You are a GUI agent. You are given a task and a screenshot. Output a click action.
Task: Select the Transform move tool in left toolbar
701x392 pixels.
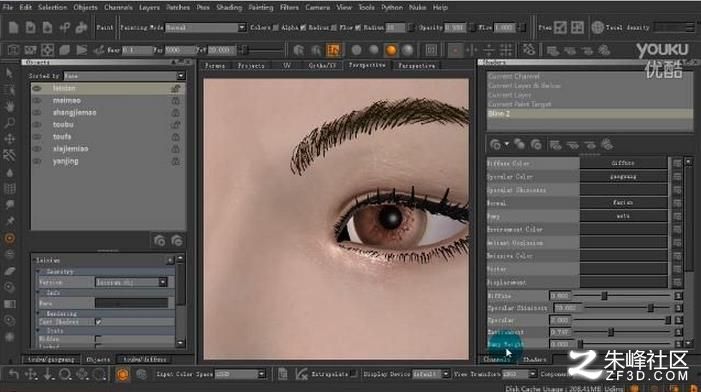[9, 139]
